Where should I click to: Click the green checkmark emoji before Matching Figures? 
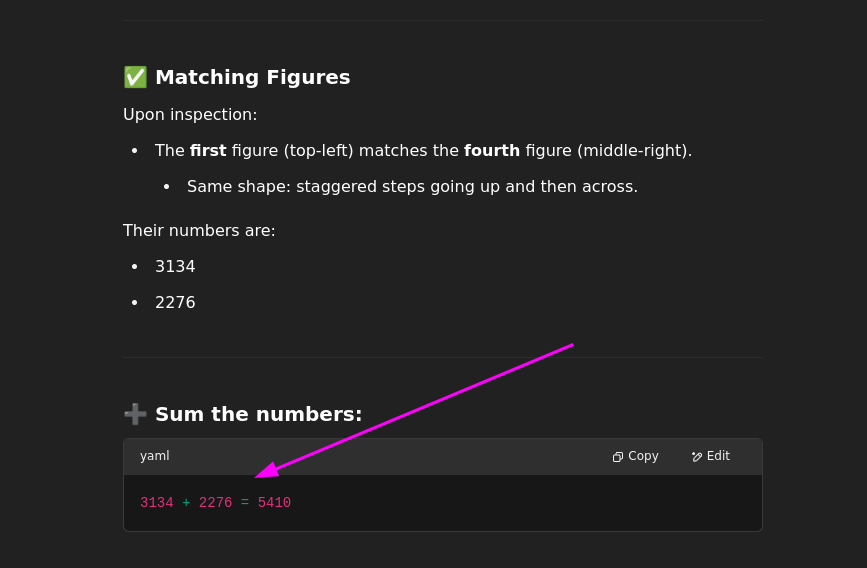point(135,77)
